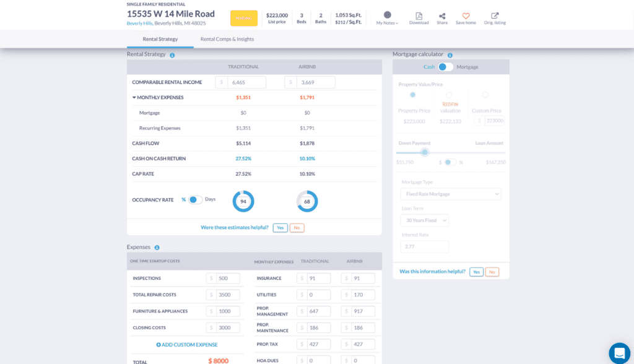Open the chat support bubble icon
Viewport: 634px width, 364px height.
pyautogui.click(x=619, y=353)
